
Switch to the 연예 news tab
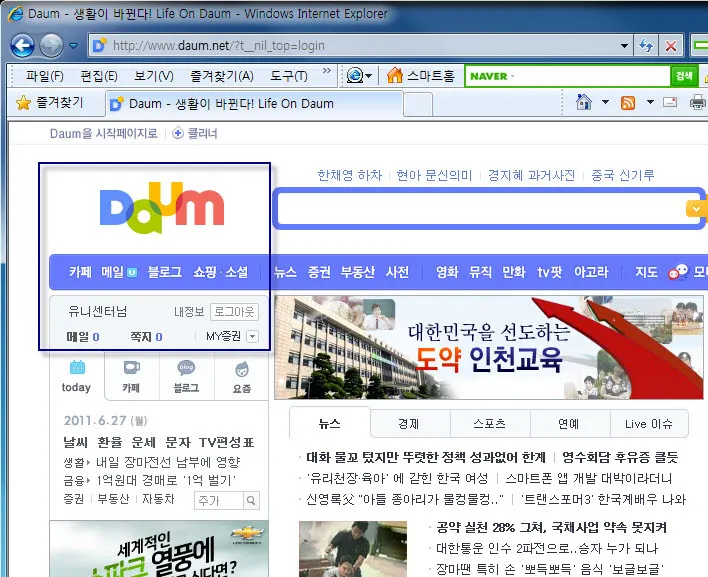(x=568, y=423)
